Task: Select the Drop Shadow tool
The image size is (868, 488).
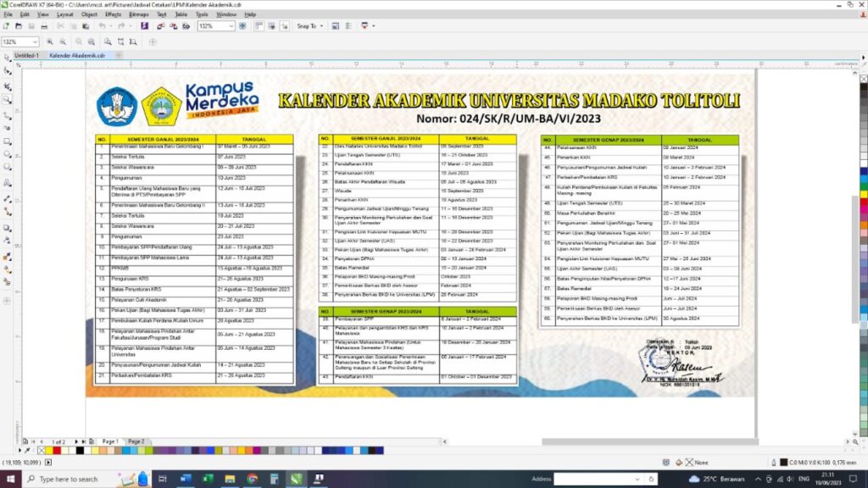Action: pos(7,227)
